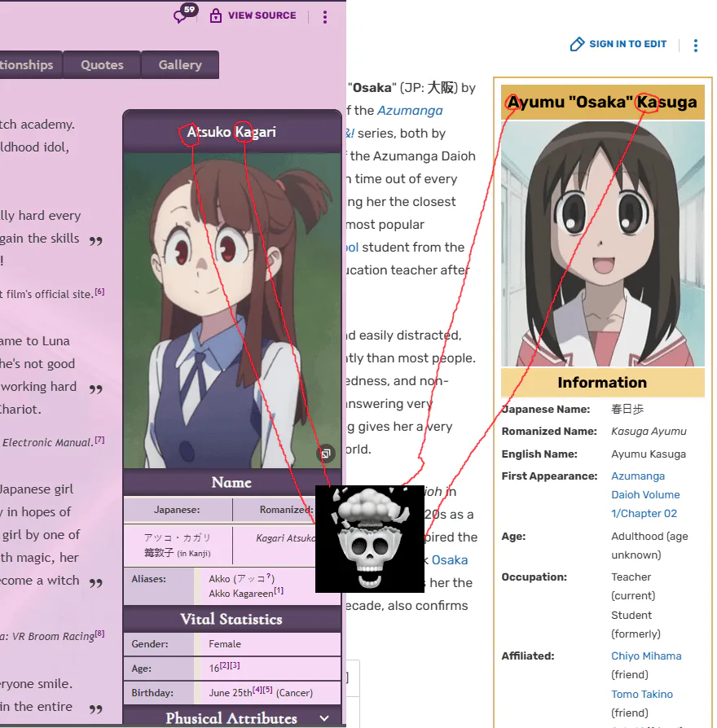
Task: Click the Information section header
Action: [603, 383]
